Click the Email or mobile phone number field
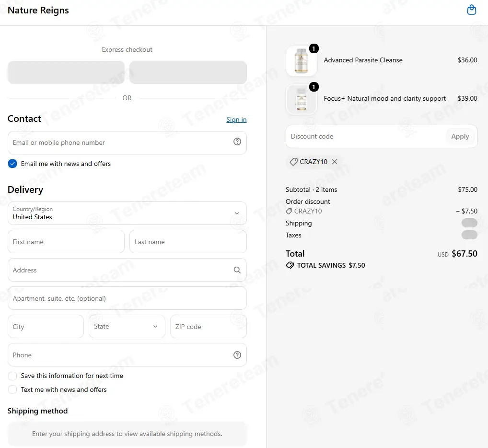The height and width of the screenshot is (448, 488). [x=127, y=142]
